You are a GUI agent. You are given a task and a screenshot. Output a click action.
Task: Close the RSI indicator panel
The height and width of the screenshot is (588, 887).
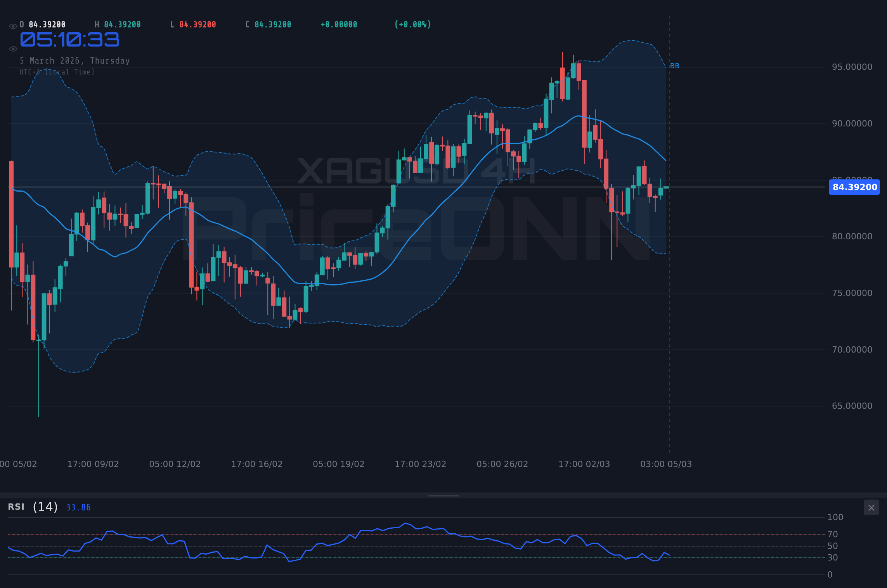(x=871, y=507)
